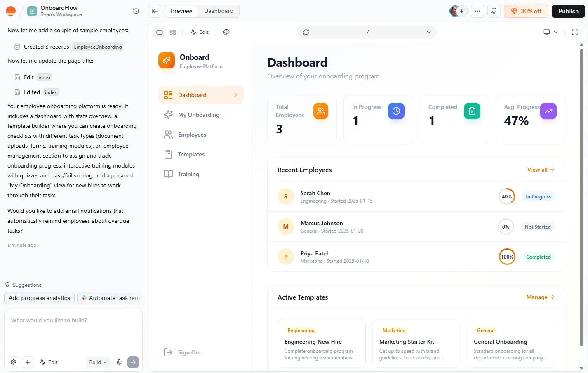This screenshot has height=373, width=588.
Task: Open General Onboarding template card
Action: [x=511, y=343]
